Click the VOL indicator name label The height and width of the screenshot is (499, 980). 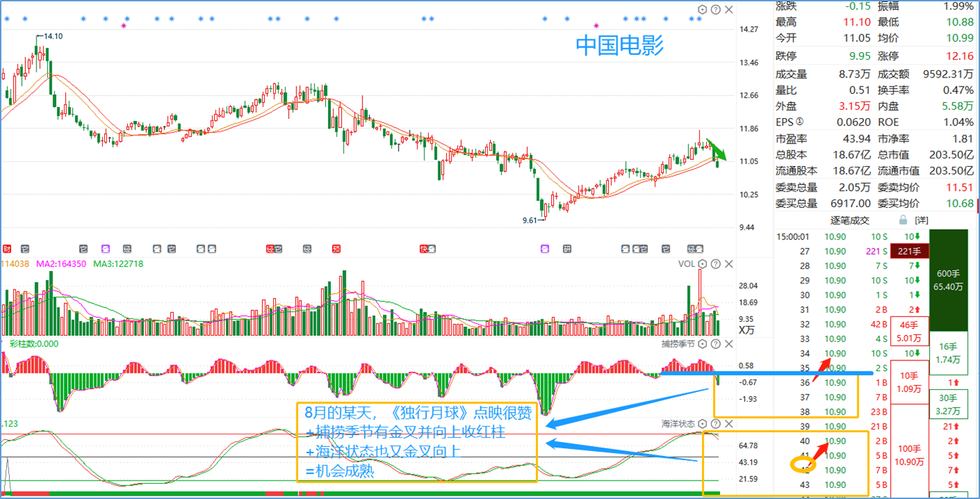pyautogui.click(x=686, y=264)
